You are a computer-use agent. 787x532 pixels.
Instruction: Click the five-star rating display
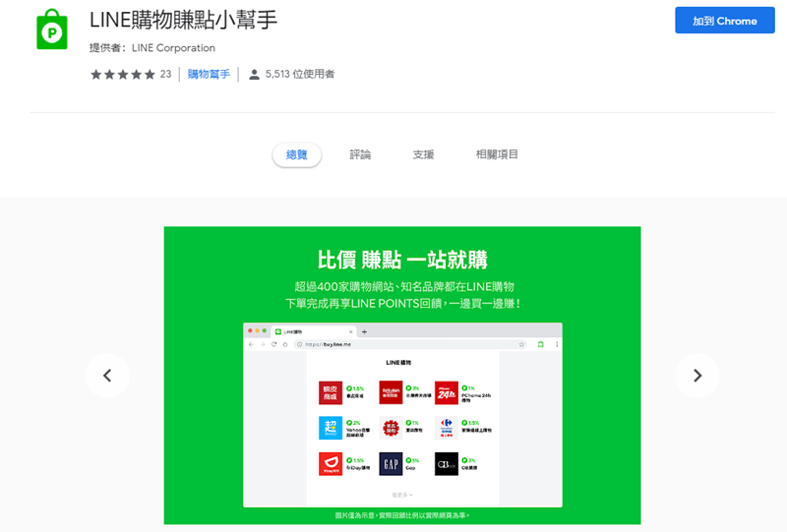tap(122, 74)
